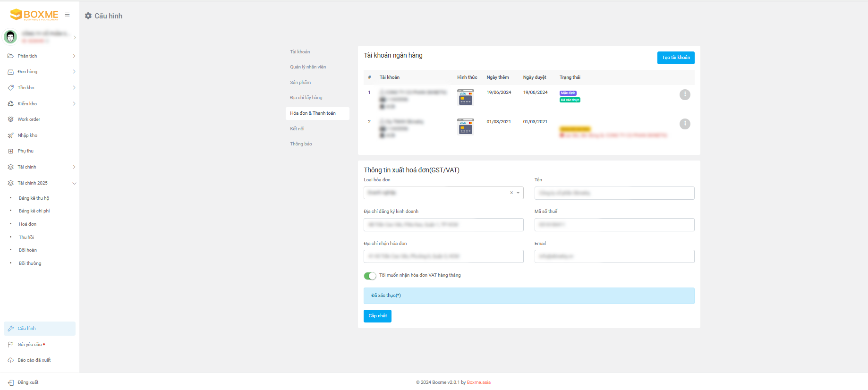Screen dimensions: 868x390
Task: Click the hamburger menu icon beside BOXME logo
Action: click(x=67, y=15)
